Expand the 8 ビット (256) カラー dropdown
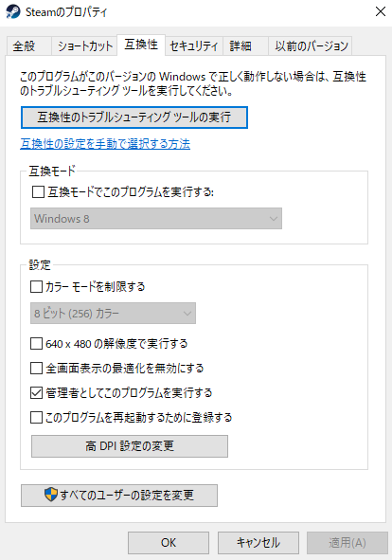The width and height of the screenshot is (392, 560). point(113,314)
